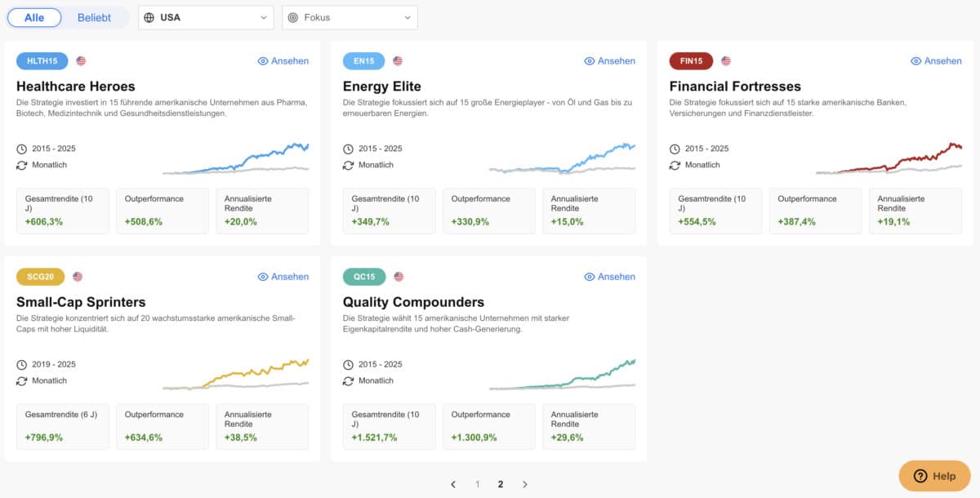Screen dimensions: 980x498
Task: Click the refresh icon beside Monatlich on Financial Fortresses
Action: tap(675, 165)
